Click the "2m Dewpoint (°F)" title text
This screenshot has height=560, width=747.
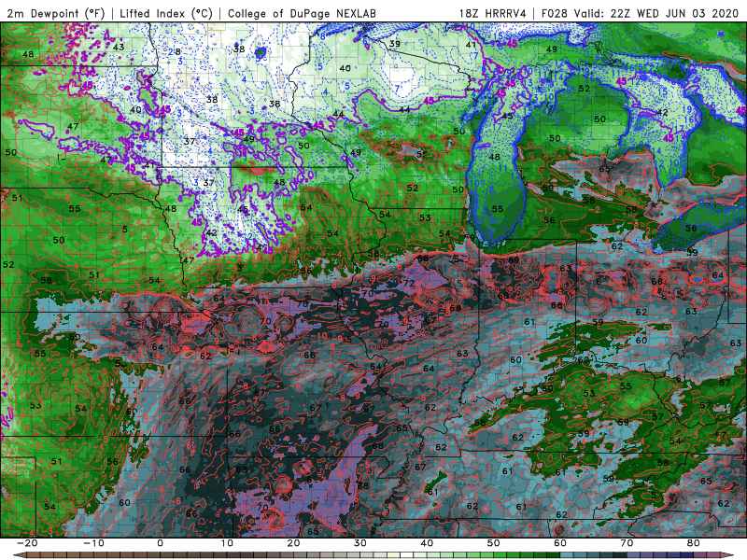pos(56,13)
